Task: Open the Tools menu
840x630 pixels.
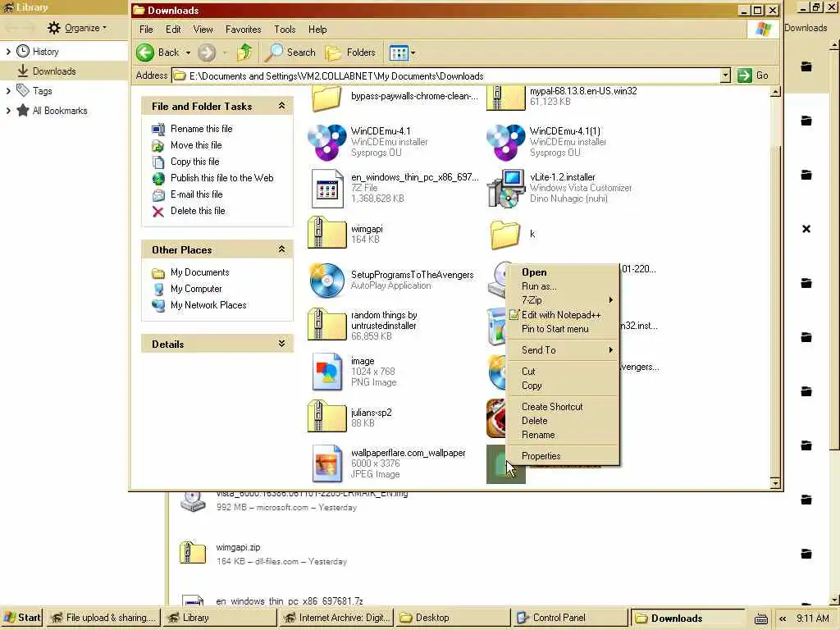Action: tap(285, 30)
